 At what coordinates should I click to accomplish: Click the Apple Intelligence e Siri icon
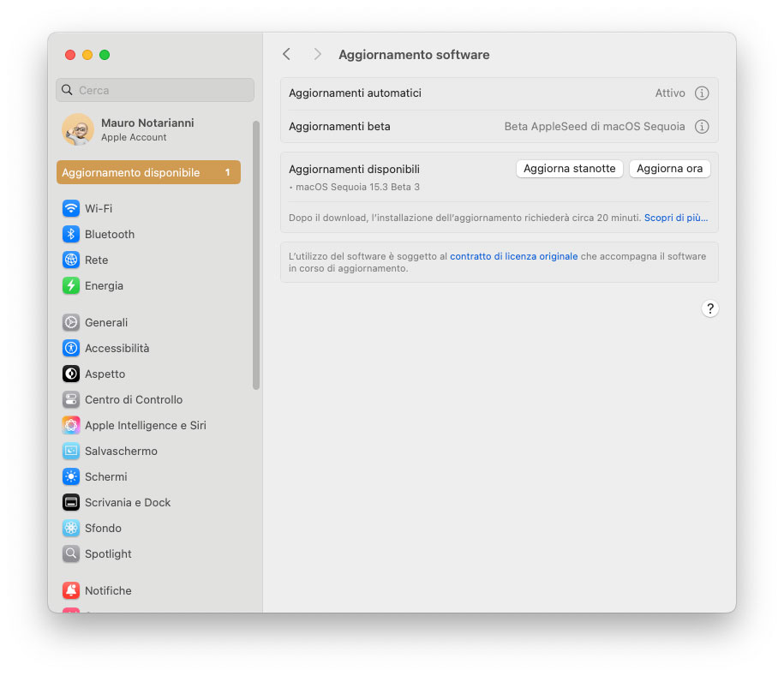[70, 425]
